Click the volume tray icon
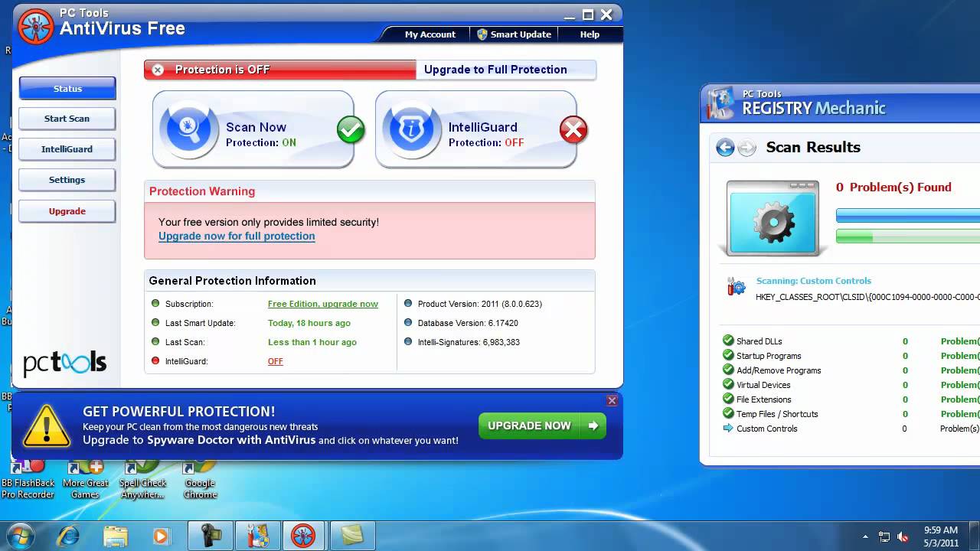The width and height of the screenshot is (980, 551). pos(903,536)
